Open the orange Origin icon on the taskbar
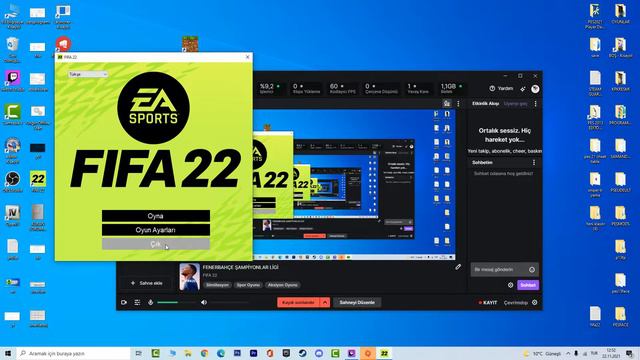This screenshot has height=360, width=640. 368,353
